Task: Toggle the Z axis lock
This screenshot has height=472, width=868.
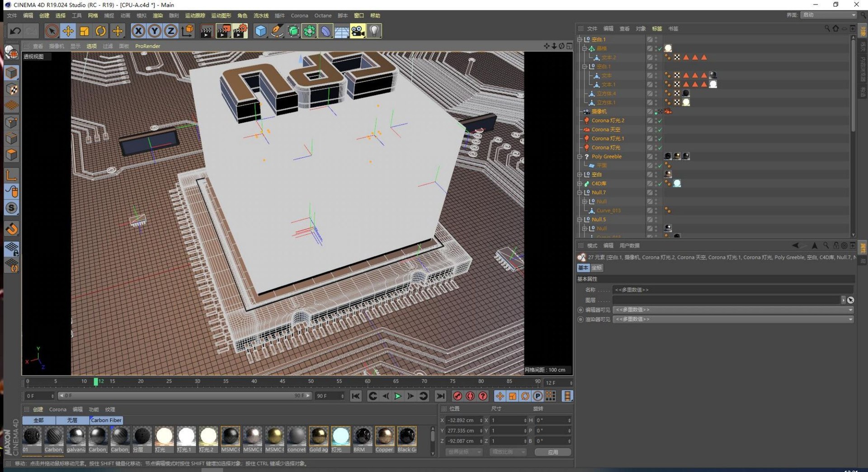Action: click(171, 31)
